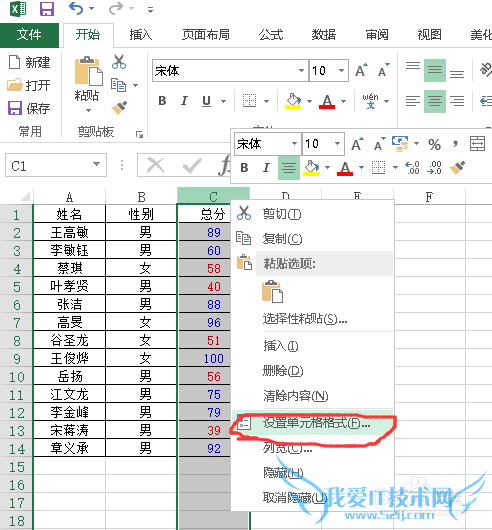
Task: Click the mini toolbar percent style icon
Action: pyautogui.click(x=434, y=144)
